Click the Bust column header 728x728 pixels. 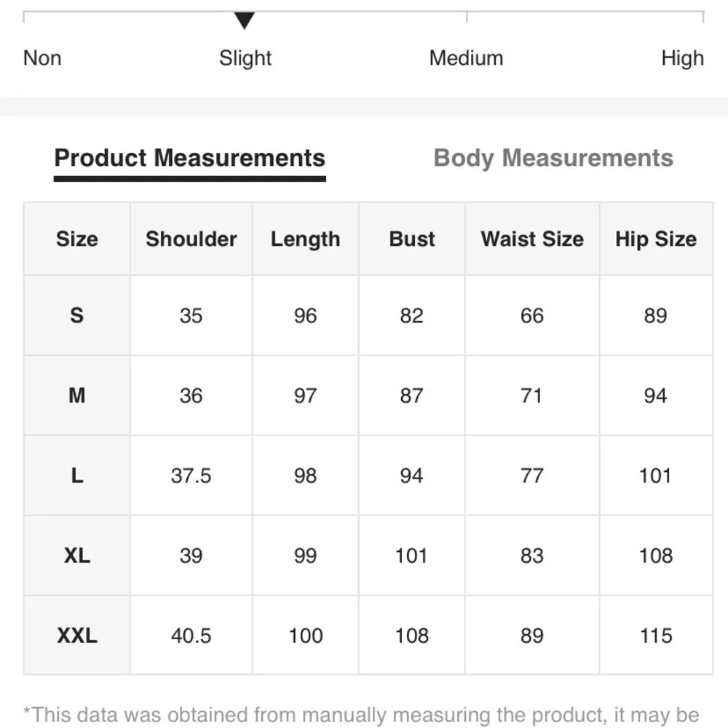[x=411, y=239]
